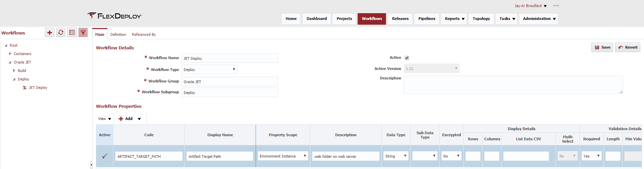
Task: Open the Projects menu item
Action: coord(344,19)
